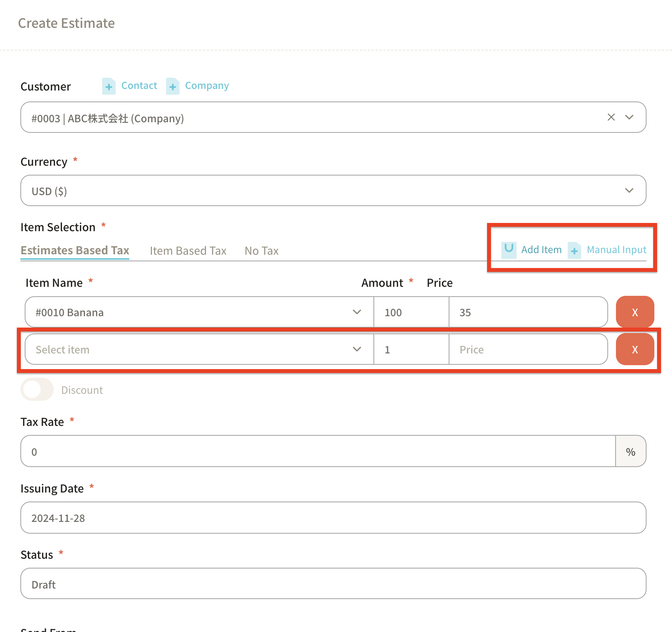Switch to the Item Based Tax tab

coord(188,251)
